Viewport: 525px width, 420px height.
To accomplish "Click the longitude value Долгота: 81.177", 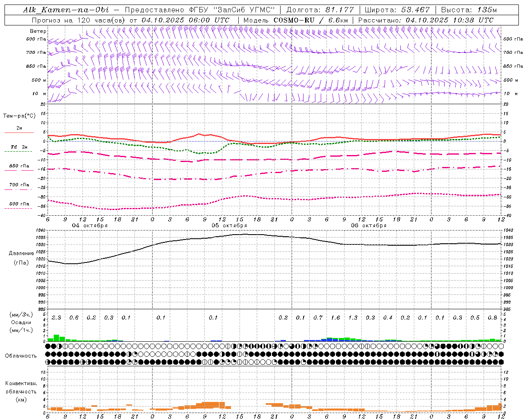I will point(321,10).
